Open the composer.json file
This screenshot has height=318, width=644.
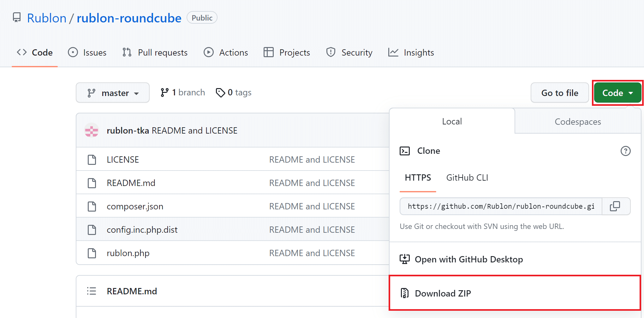tap(135, 207)
